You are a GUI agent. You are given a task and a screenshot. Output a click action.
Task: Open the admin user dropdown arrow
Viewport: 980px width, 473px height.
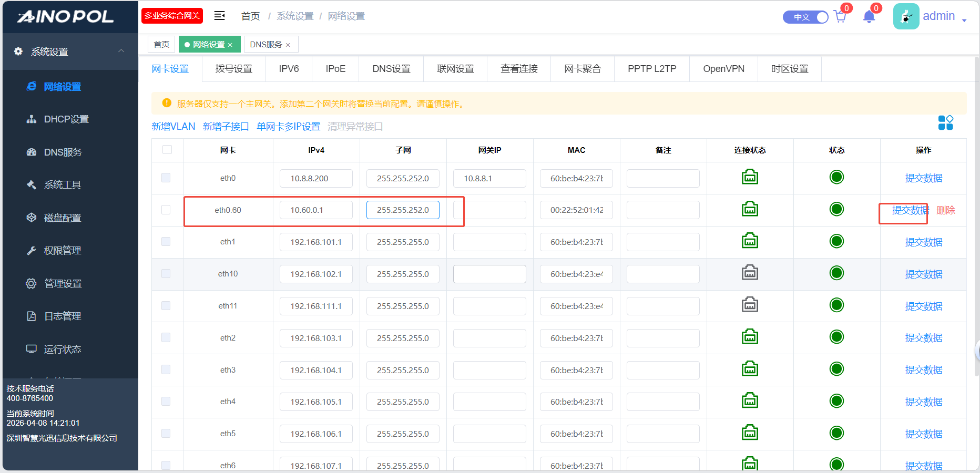click(964, 20)
